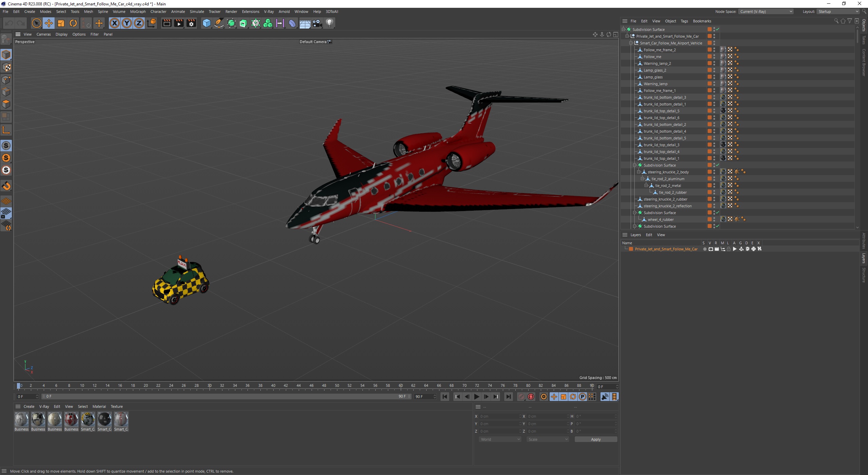Screen dimensions: 868x475
Task: Click the Material tab at bottom panel
Action: pyautogui.click(x=98, y=406)
